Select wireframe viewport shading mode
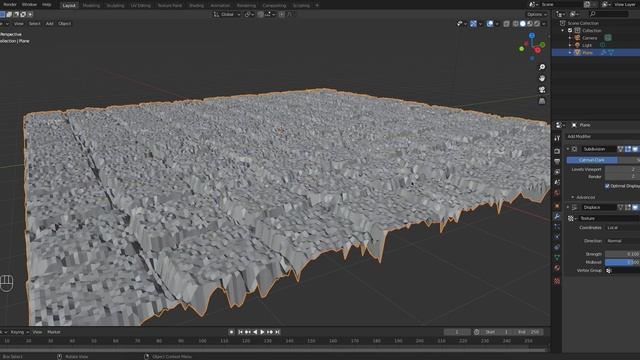The width and height of the screenshot is (640, 360). tap(516, 24)
